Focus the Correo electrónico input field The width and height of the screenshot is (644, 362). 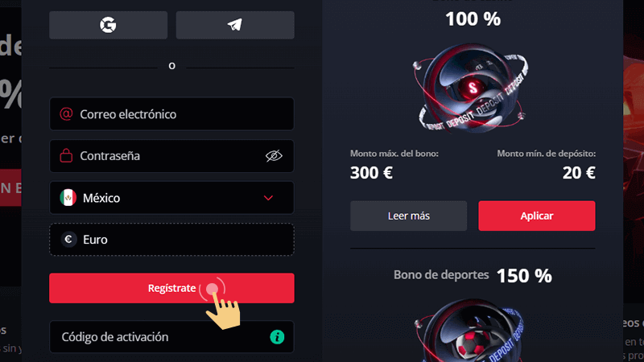pos(171,113)
